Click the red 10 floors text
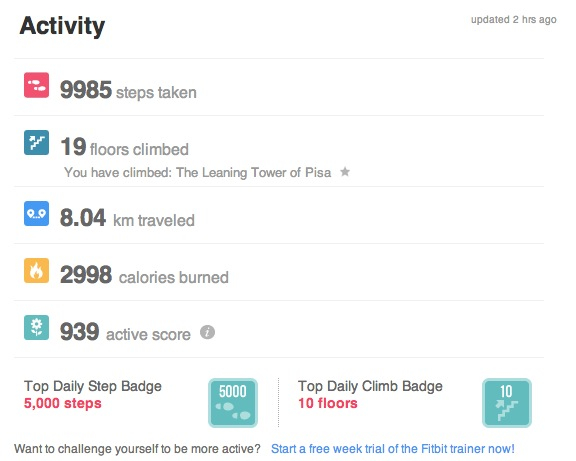This screenshot has height=461, width=576. [328, 403]
